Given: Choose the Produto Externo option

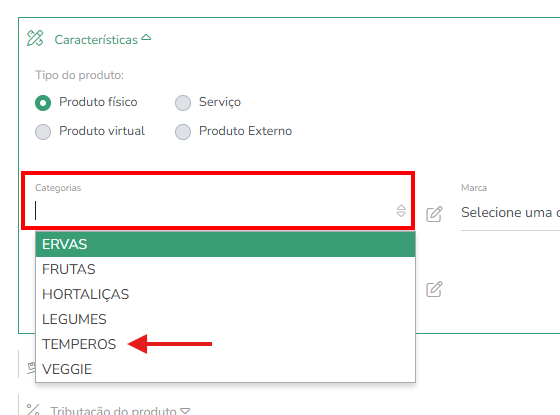Looking at the screenshot, I should click(x=183, y=132).
